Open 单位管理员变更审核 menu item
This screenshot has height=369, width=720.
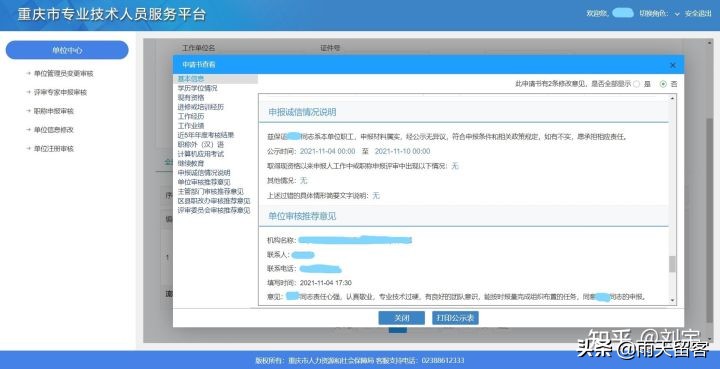coord(63,73)
